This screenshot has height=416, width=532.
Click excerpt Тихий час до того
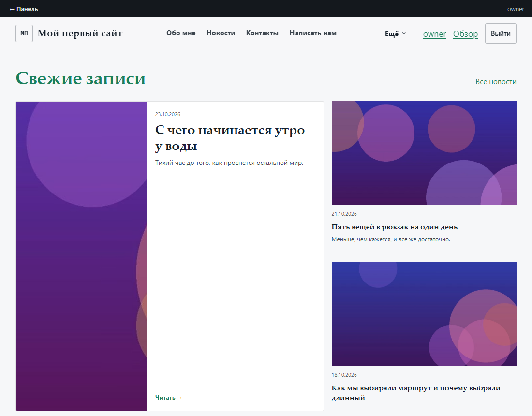click(229, 163)
